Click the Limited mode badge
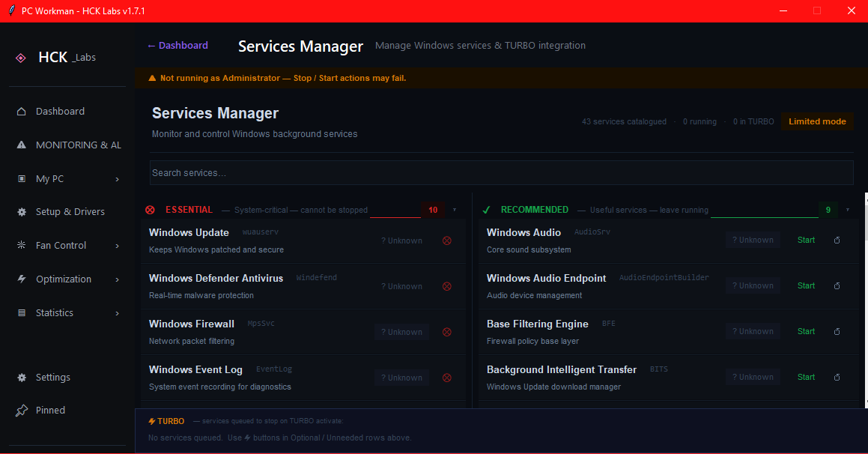This screenshot has height=454, width=868. [817, 121]
